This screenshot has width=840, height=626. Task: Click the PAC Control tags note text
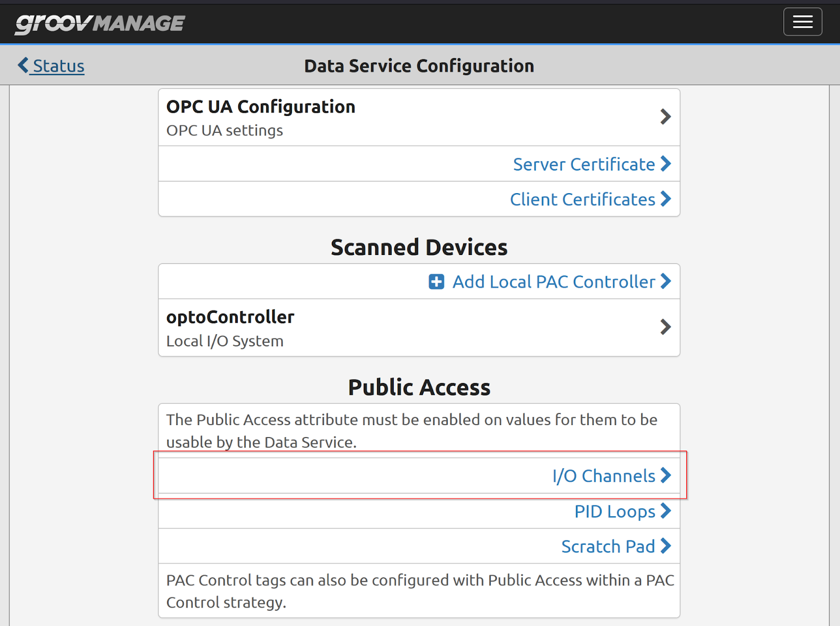[x=420, y=591]
